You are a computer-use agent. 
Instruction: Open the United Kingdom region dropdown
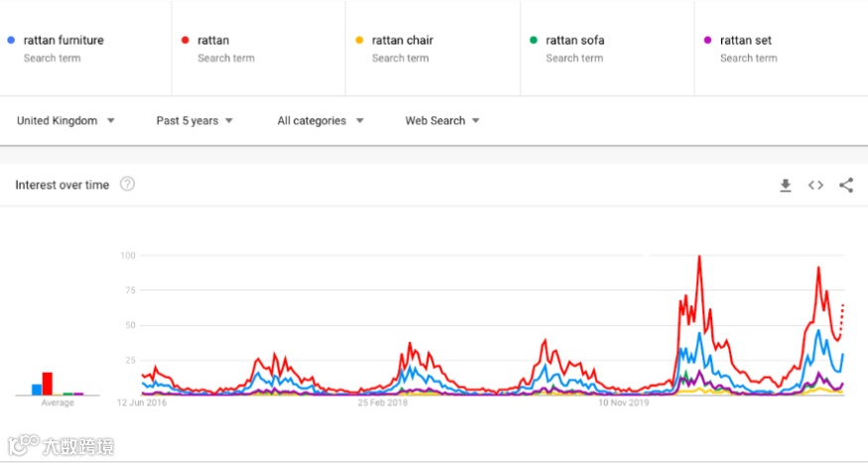65,121
